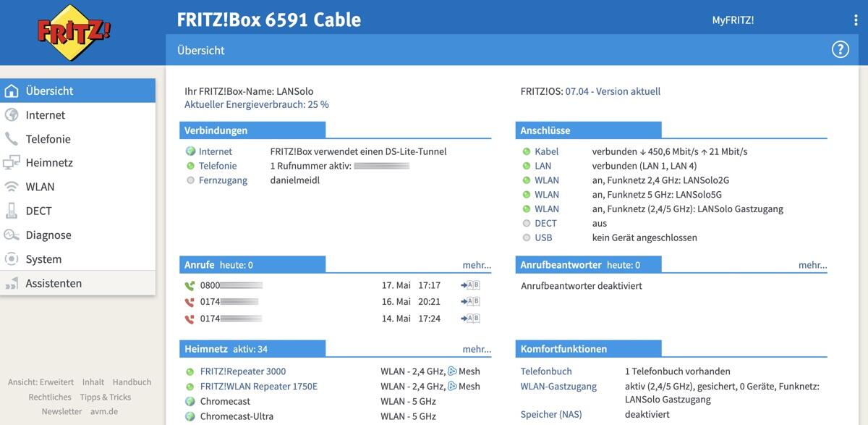Screen dimensions: 868x425
Task: Click the FRITZ! logo
Action: pos(75,33)
